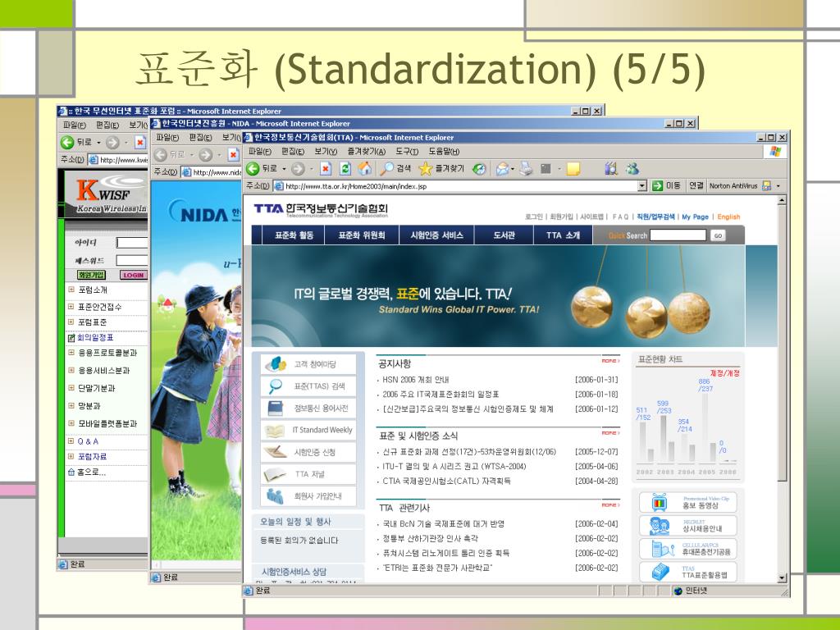
Task: Open the address bar dropdown in TTA window
Action: point(642,186)
